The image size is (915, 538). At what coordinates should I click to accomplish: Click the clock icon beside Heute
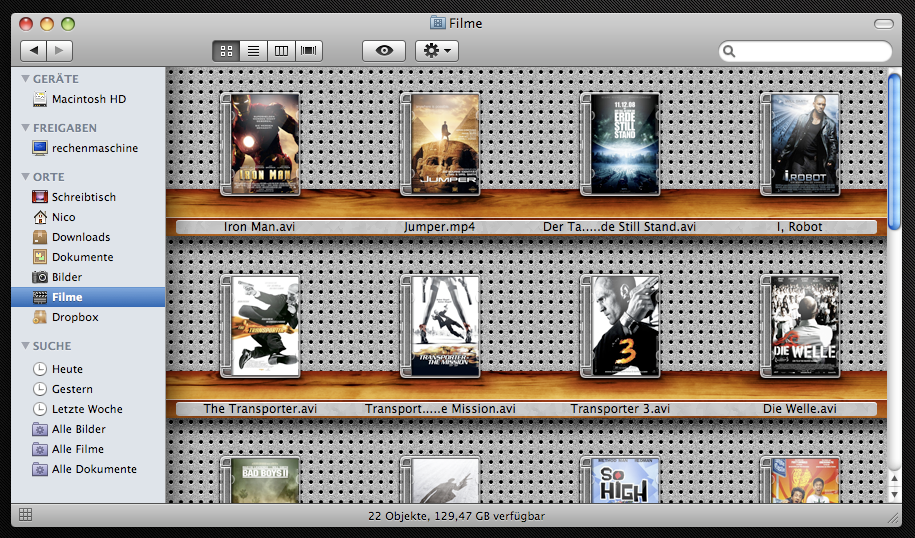coord(40,369)
